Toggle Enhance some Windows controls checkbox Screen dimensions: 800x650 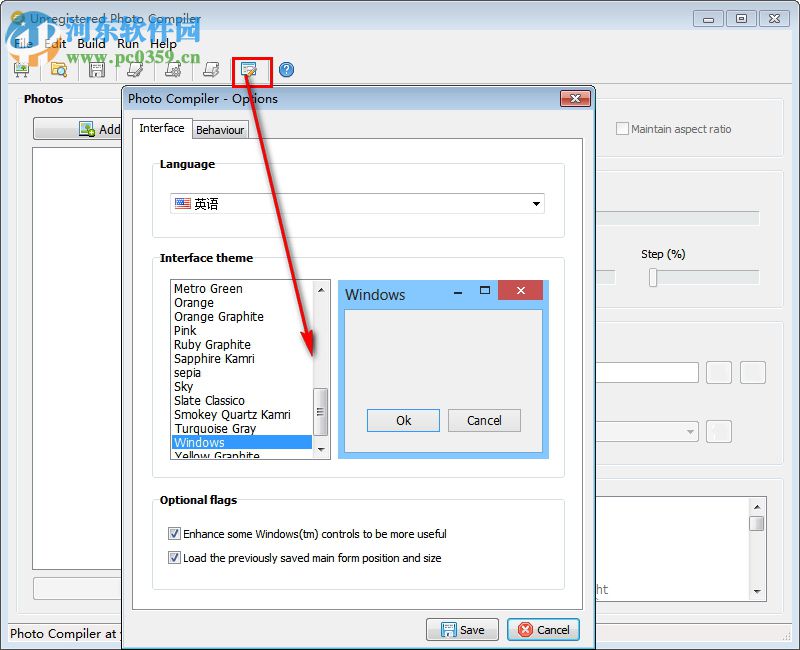(174, 534)
